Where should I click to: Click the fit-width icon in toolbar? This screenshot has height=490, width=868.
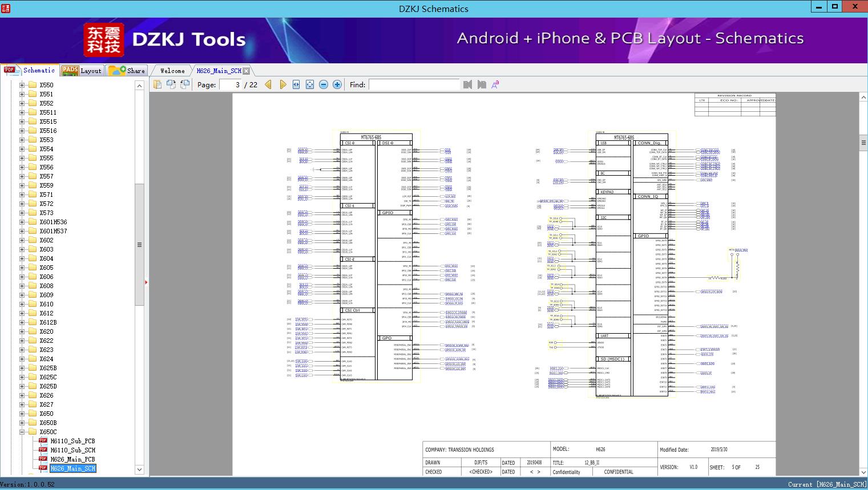coord(296,84)
